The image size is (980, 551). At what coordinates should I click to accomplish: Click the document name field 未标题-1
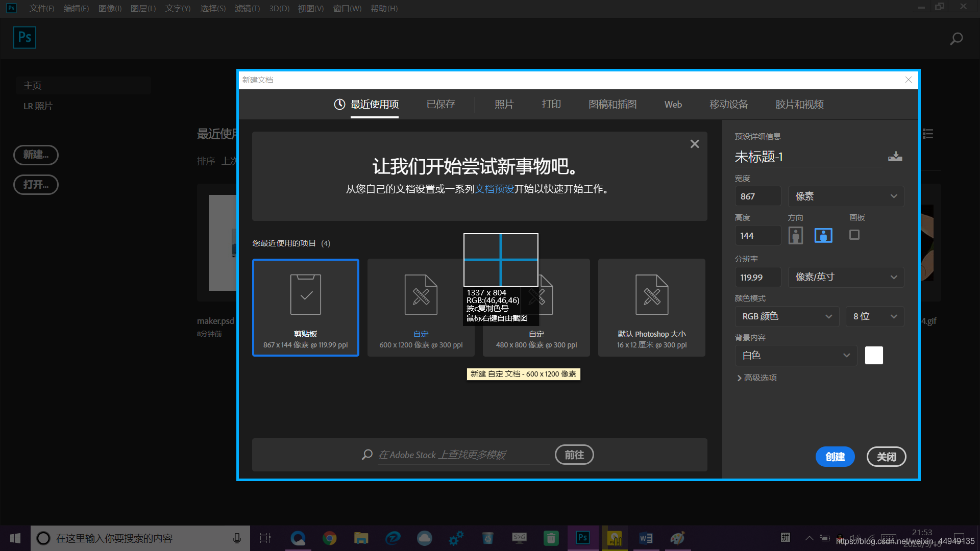[808, 157]
